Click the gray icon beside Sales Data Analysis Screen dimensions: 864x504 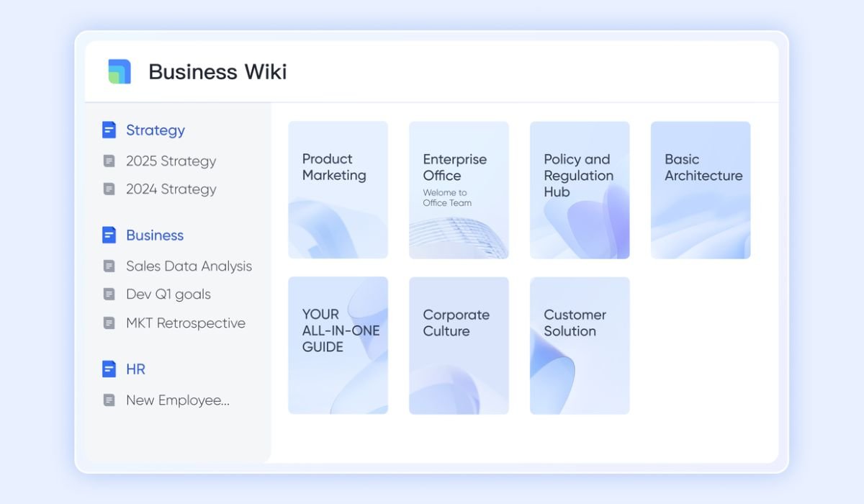click(x=109, y=266)
